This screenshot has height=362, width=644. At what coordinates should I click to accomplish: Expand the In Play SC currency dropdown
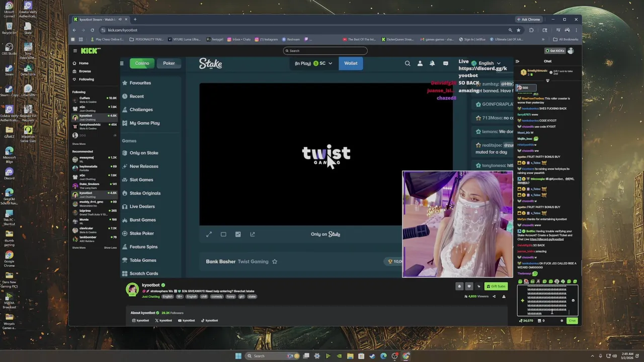[x=314, y=63]
